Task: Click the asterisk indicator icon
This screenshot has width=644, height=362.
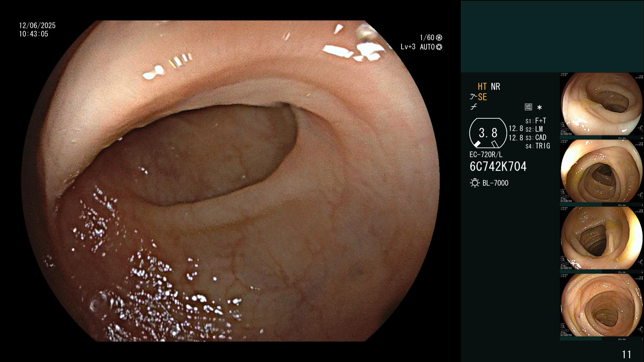Action: click(539, 108)
